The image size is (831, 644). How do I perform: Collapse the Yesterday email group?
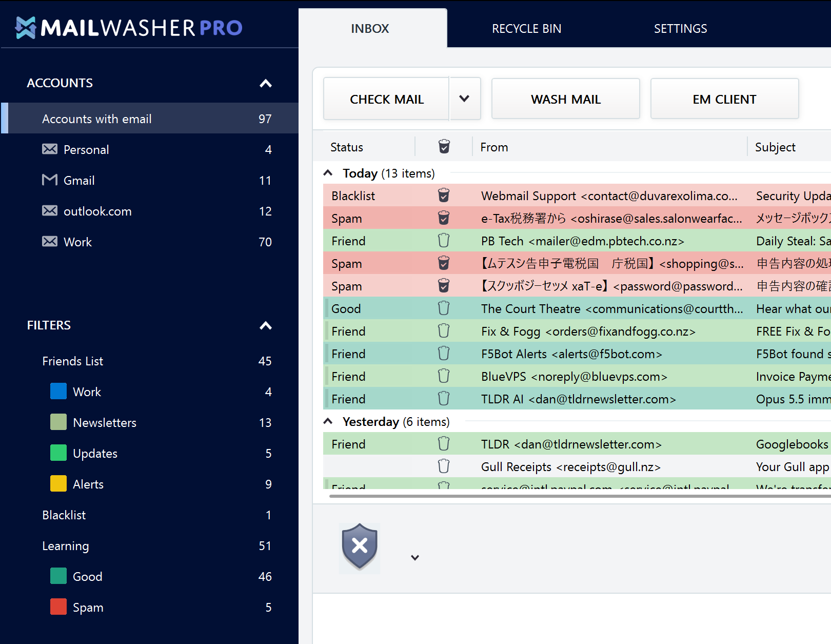pos(328,422)
